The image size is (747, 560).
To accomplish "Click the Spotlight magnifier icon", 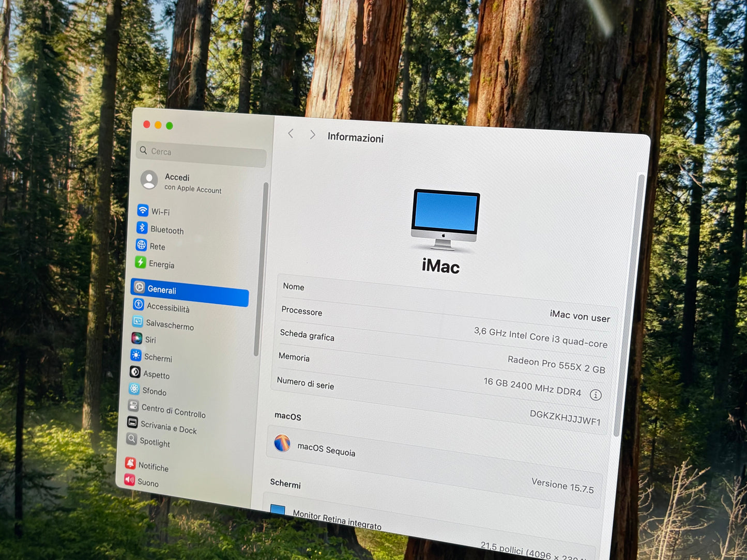I will point(132,440).
